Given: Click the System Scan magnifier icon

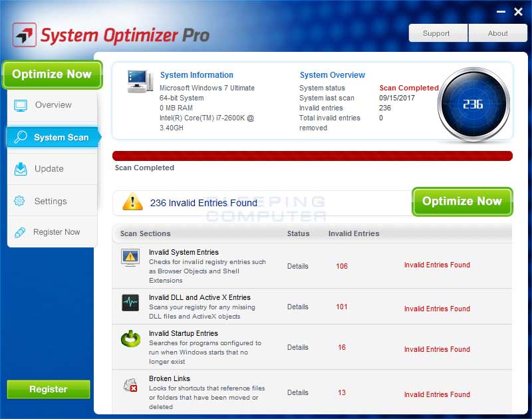Looking at the screenshot, I should 21,137.
